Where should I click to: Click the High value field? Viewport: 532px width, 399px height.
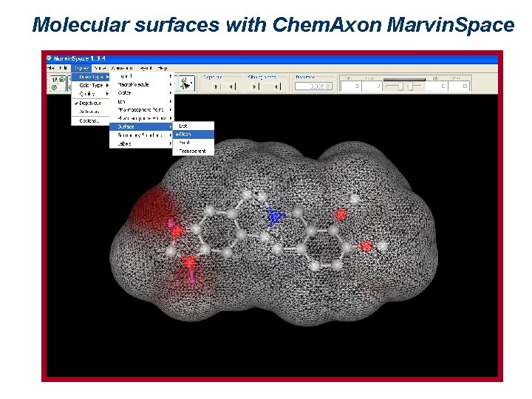(437, 86)
